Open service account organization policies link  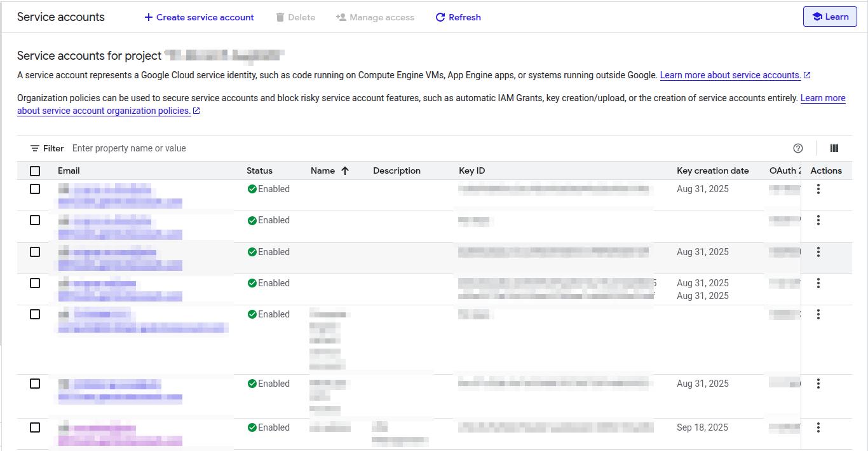[x=104, y=111]
